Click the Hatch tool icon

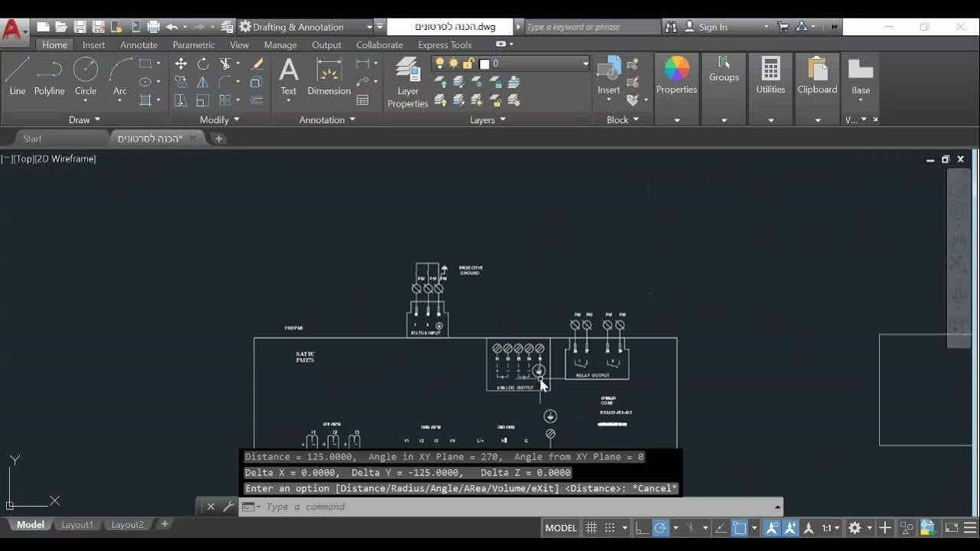pos(145,100)
